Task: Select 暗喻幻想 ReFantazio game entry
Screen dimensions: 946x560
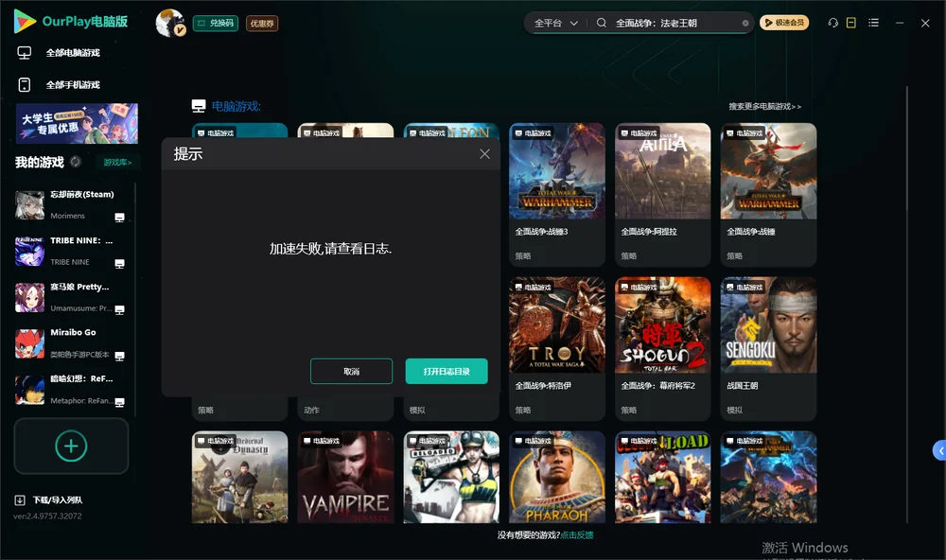Action: click(x=71, y=389)
